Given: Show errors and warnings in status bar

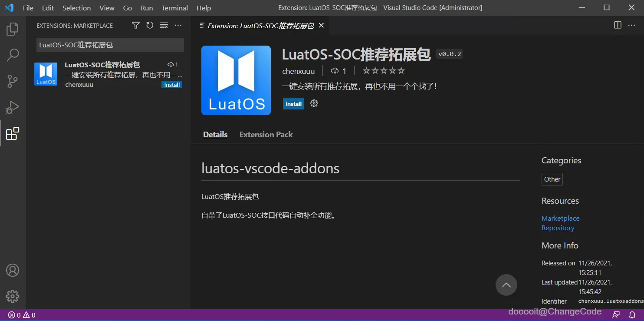Looking at the screenshot, I should coord(22,315).
